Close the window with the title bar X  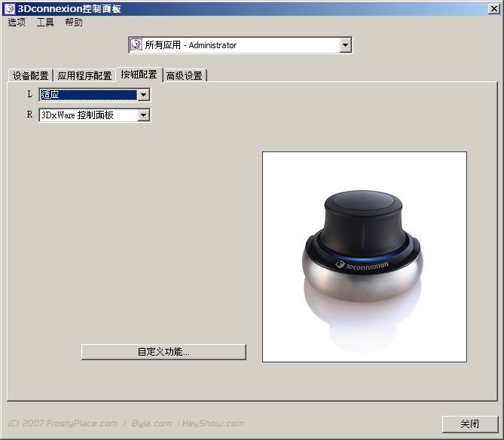click(493, 8)
